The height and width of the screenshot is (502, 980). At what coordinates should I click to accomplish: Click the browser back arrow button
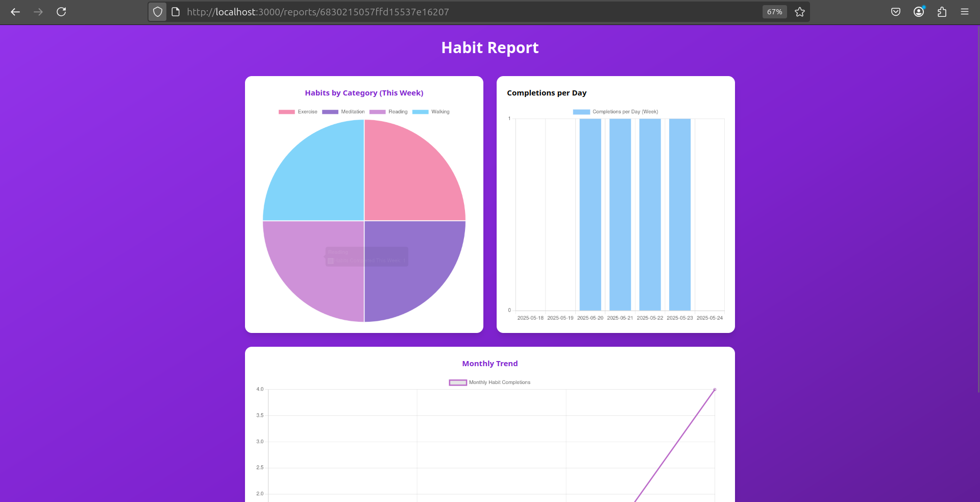15,12
